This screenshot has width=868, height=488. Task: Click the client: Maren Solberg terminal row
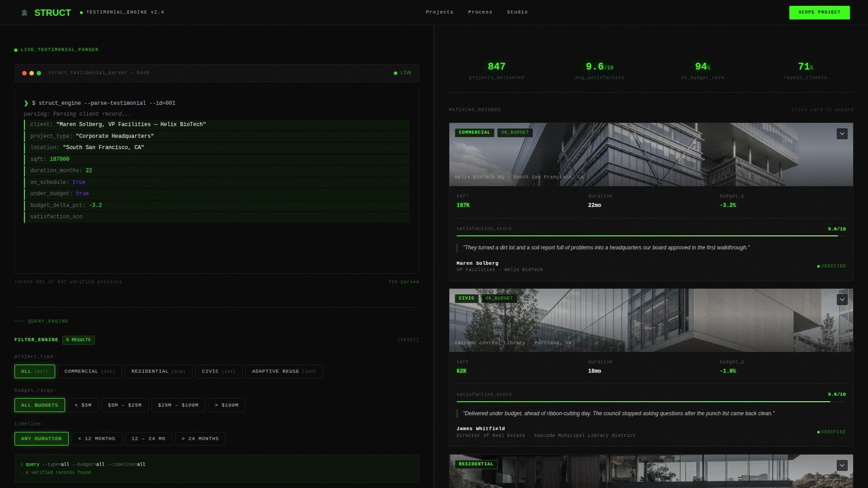pos(217,124)
